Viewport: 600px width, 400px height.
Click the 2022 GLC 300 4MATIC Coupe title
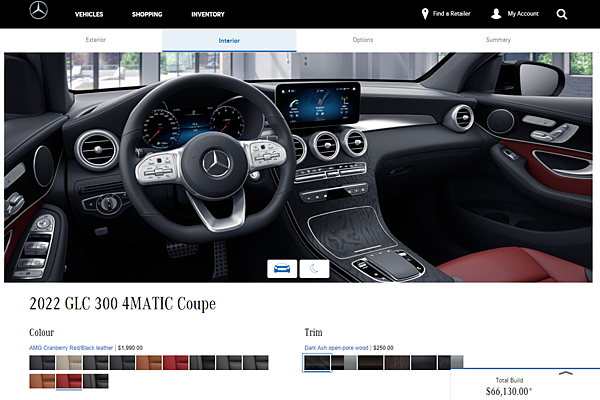122,304
